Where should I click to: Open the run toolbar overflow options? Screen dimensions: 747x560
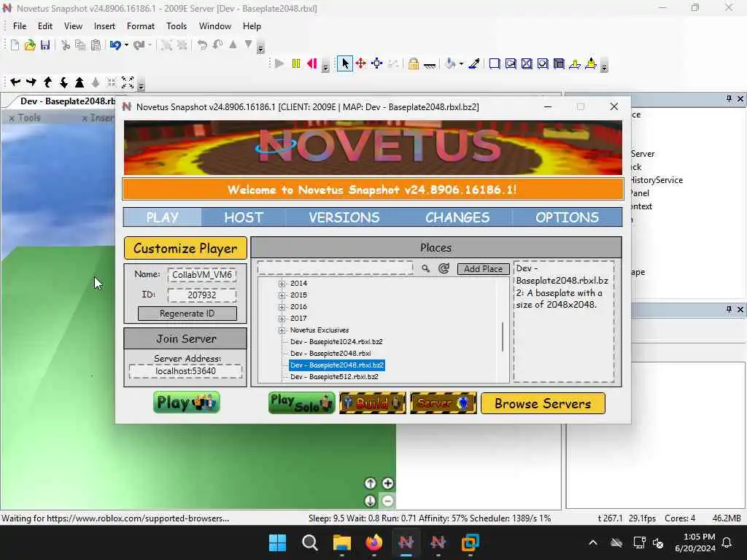[325, 67]
